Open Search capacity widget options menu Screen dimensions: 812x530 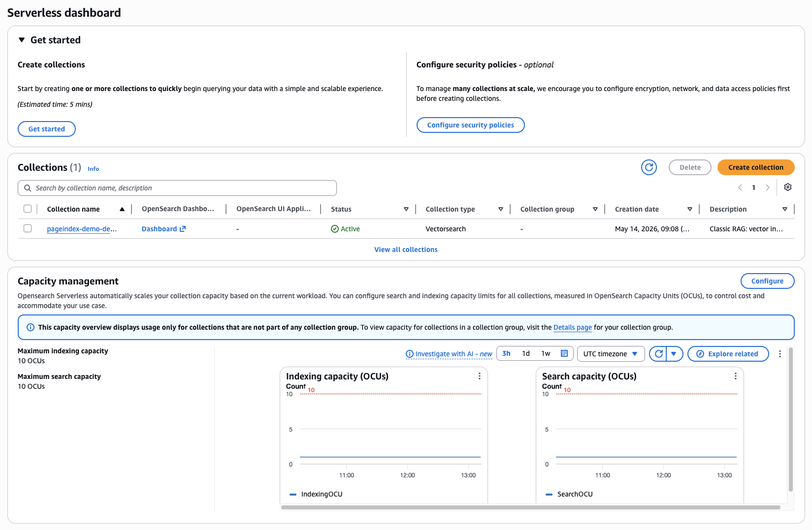[x=736, y=376]
